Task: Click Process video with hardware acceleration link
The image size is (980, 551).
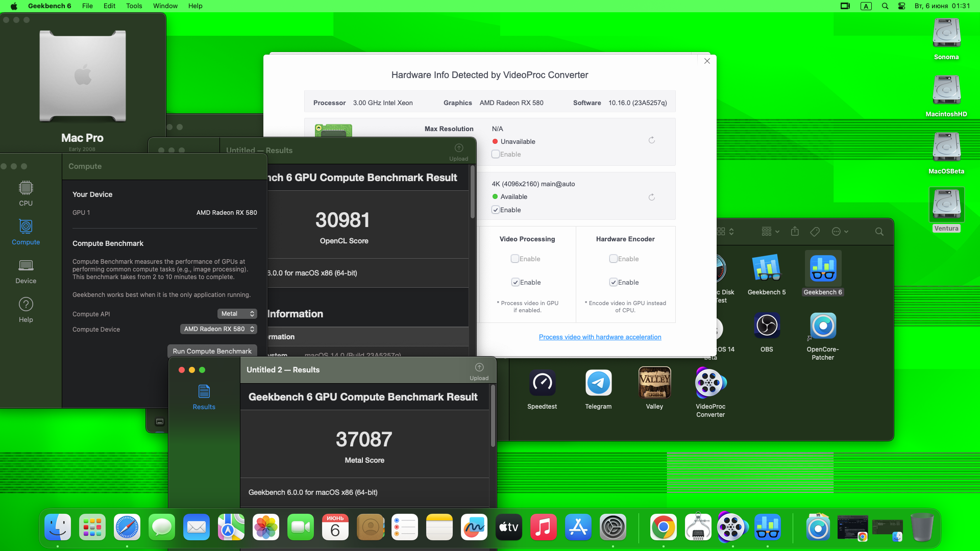Action: point(600,337)
